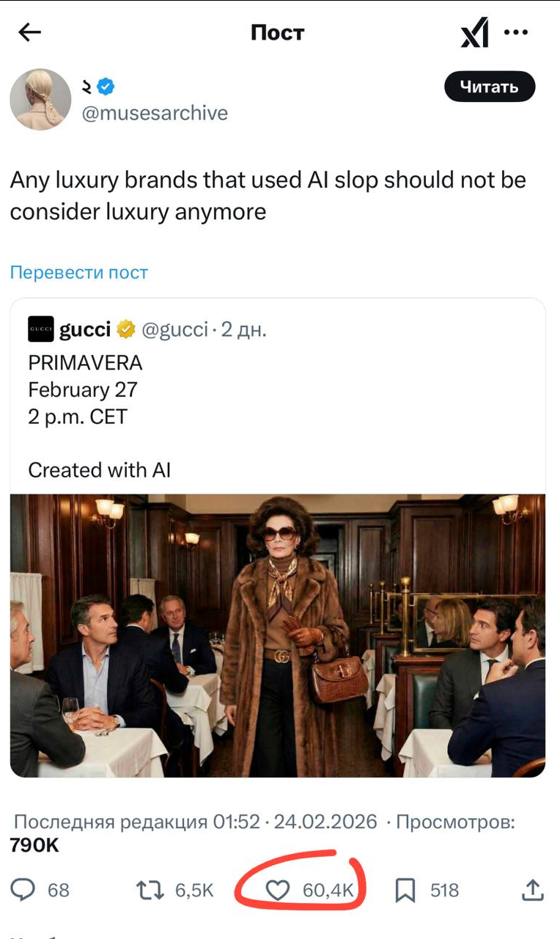Click the 60,4K likes count

coord(327,891)
